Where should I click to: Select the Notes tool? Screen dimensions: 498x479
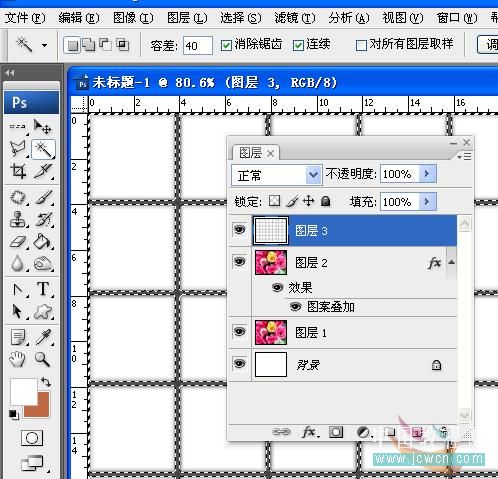pyautogui.click(x=18, y=337)
